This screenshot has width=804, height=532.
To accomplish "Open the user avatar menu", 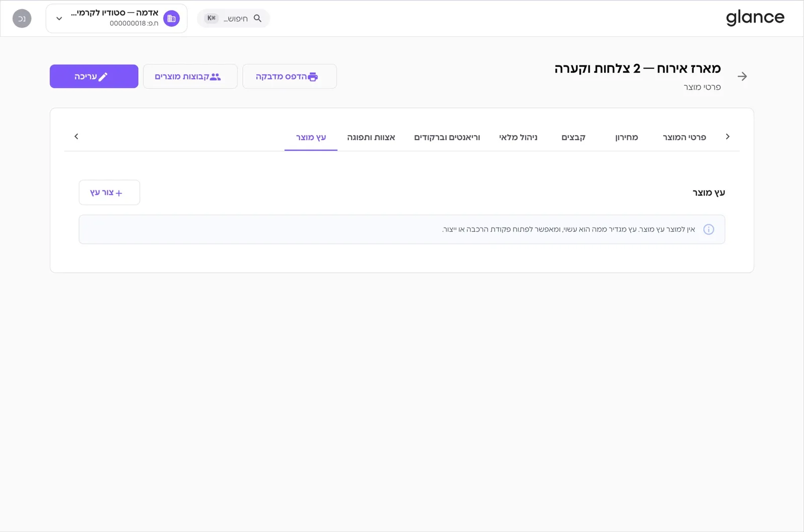I will (x=22, y=19).
